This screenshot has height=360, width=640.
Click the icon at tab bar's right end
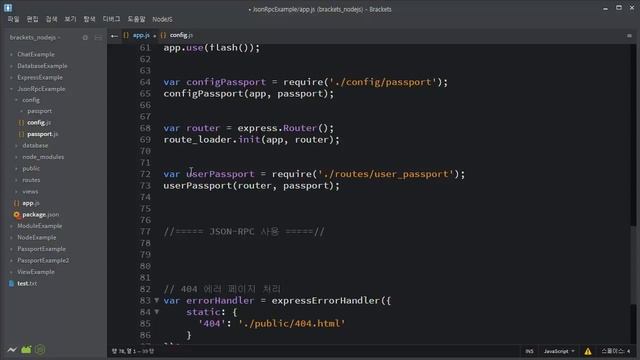point(629,36)
